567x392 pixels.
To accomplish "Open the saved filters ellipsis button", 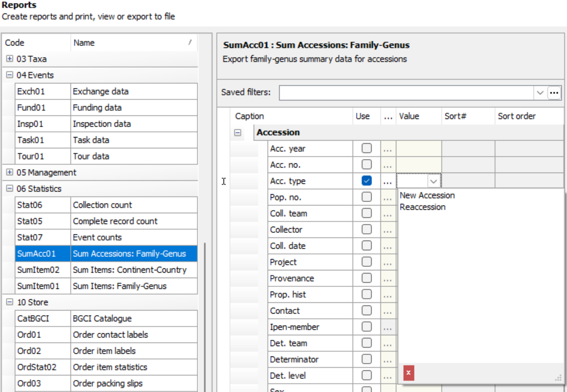I will [x=554, y=93].
